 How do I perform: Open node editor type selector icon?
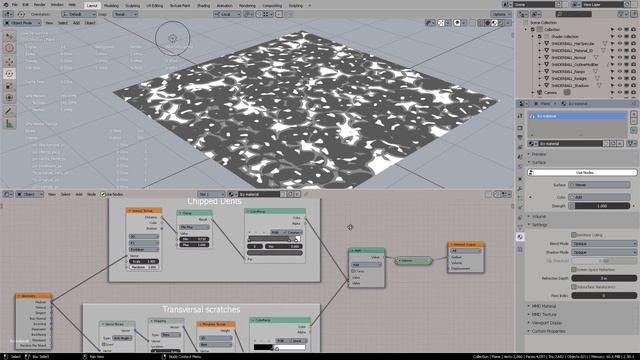(x=8, y=194)
